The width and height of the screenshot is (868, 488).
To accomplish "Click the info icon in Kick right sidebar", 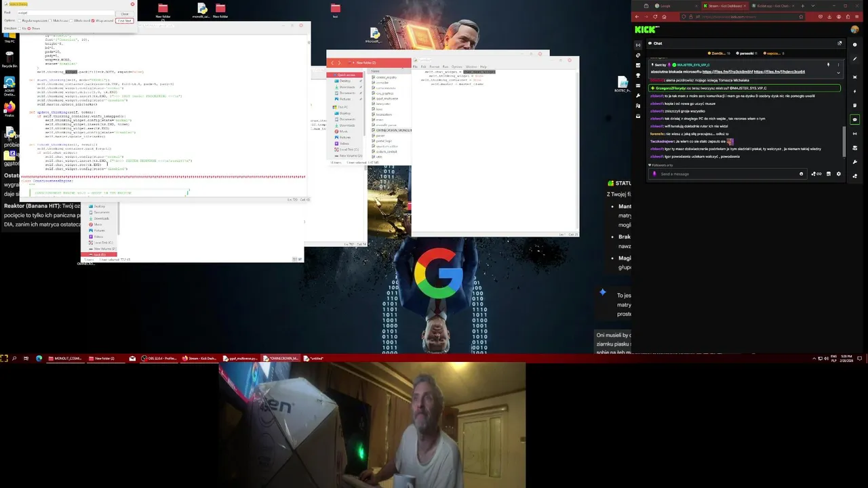I will [x=854, y=45].
